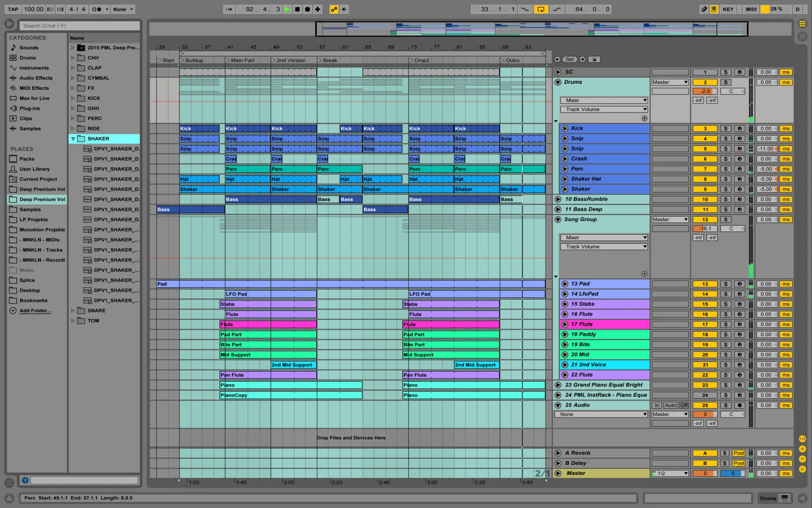Click MIDI Arrangement Overdub plus icon

tap(318, 9)
